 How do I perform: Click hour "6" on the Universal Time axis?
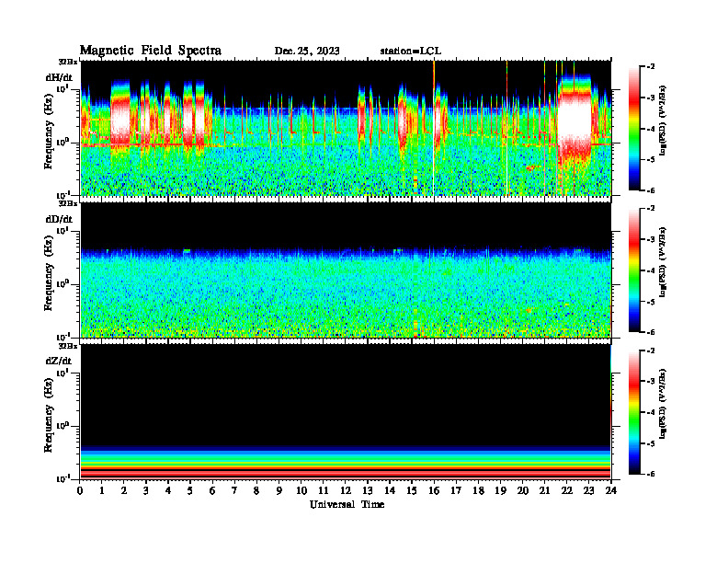coord(212,490)
